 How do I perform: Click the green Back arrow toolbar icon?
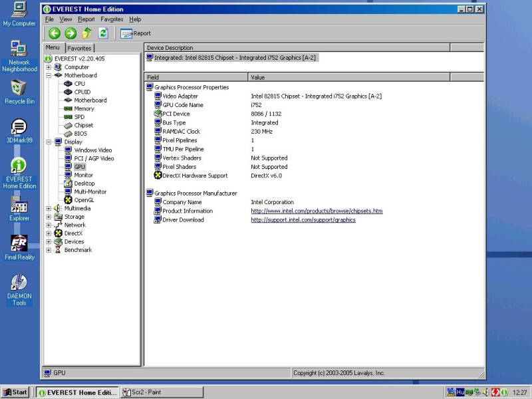pos(55,33)
